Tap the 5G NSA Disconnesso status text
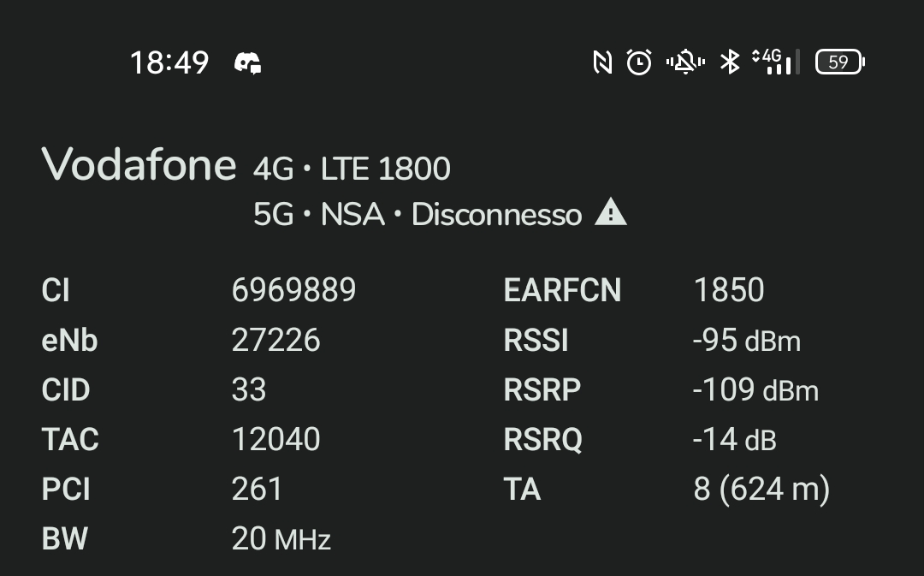 click(418, 214)
